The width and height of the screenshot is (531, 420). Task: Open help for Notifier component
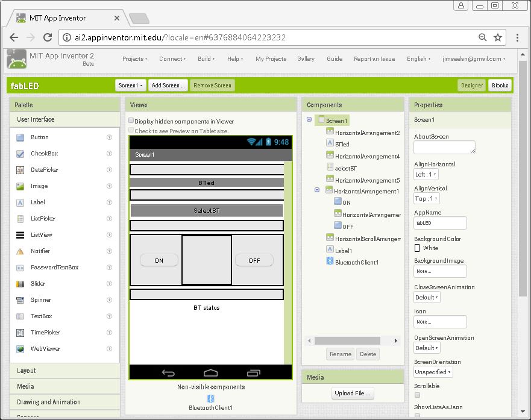pos(109,251)
